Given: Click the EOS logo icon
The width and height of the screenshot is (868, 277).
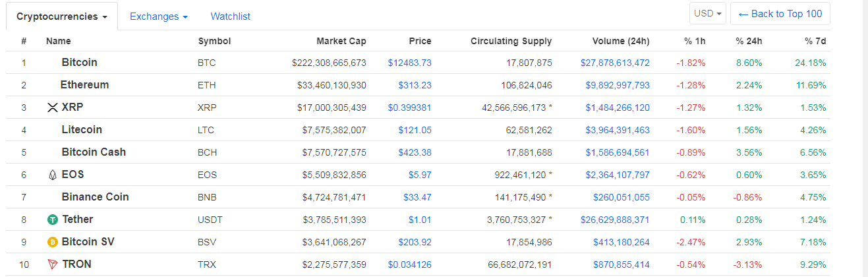Looking at the screenshot, I should coord(53,175).
